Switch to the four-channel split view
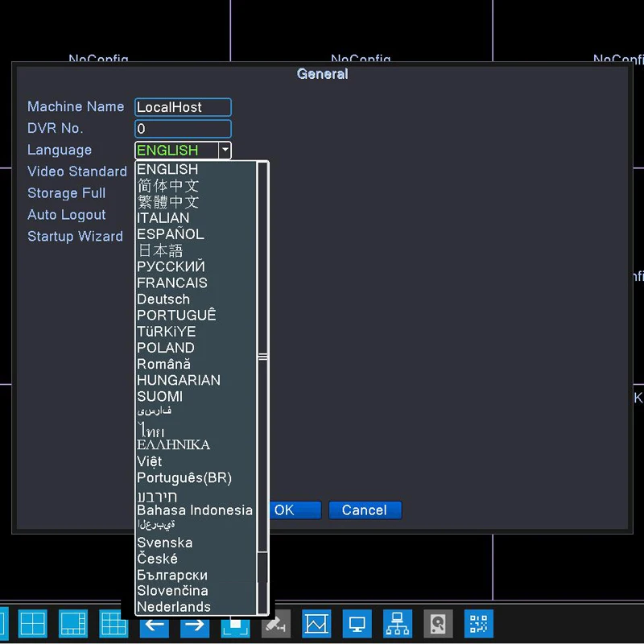The height and width of the screenshot is (644, 644). (x=33, y=623)
